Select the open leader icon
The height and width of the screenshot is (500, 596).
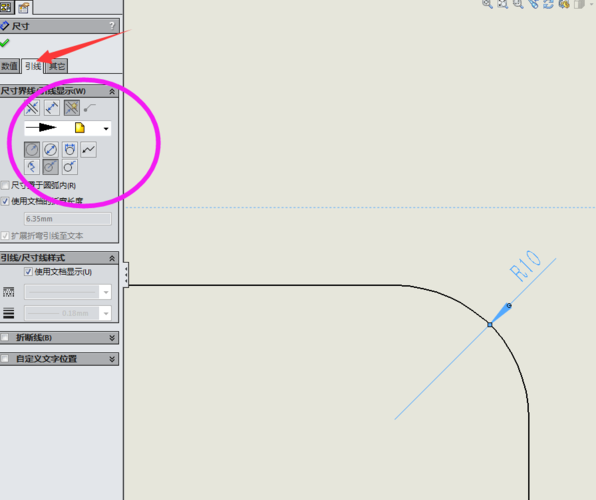[70, 167]
